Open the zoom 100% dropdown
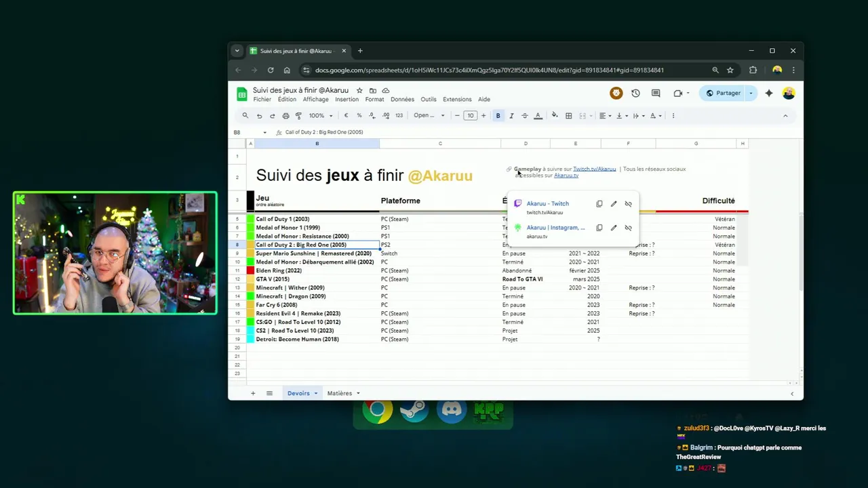 pos(320,116)
